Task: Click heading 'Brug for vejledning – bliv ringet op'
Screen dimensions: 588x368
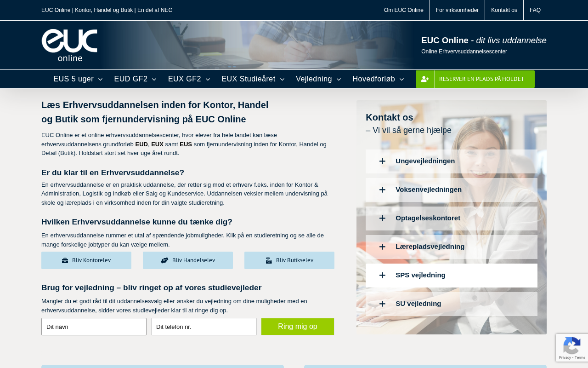Action: (x=151, y=287)
